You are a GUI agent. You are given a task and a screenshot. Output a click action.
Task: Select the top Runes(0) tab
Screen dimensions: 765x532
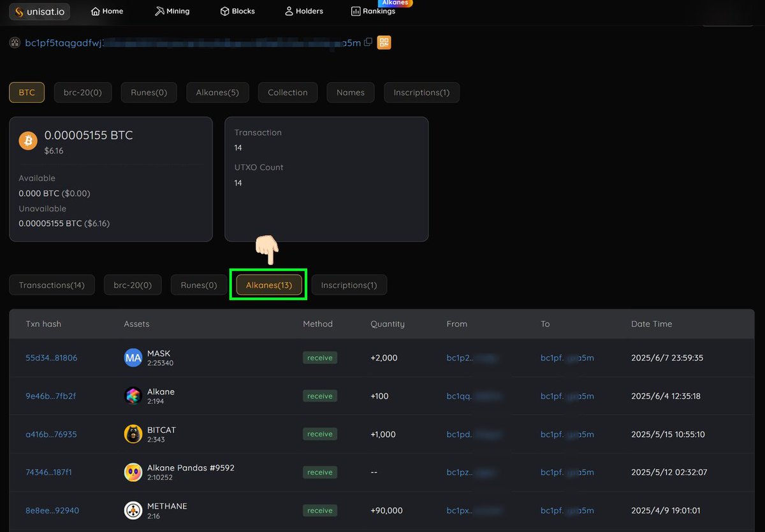[x=149, y=92]
